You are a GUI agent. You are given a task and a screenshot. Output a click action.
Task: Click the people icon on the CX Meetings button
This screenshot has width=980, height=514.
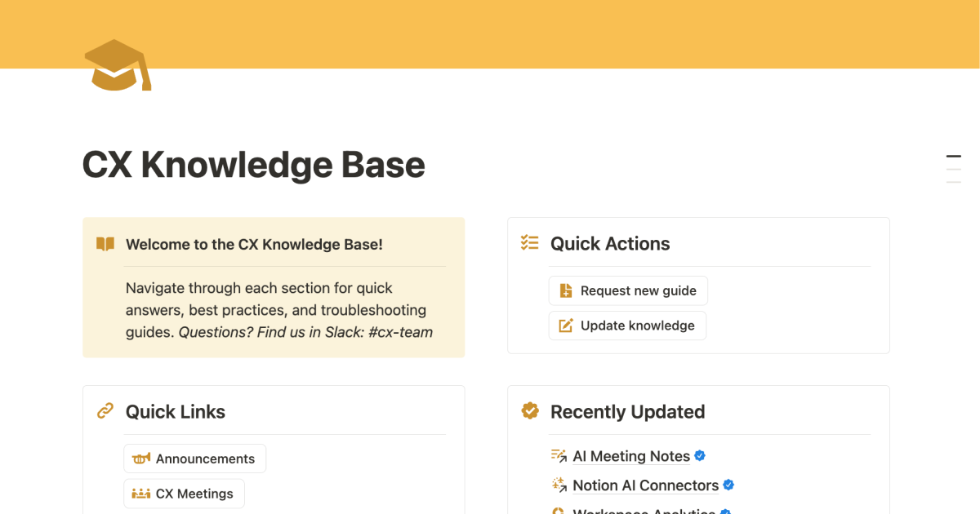tap(142, 494)
